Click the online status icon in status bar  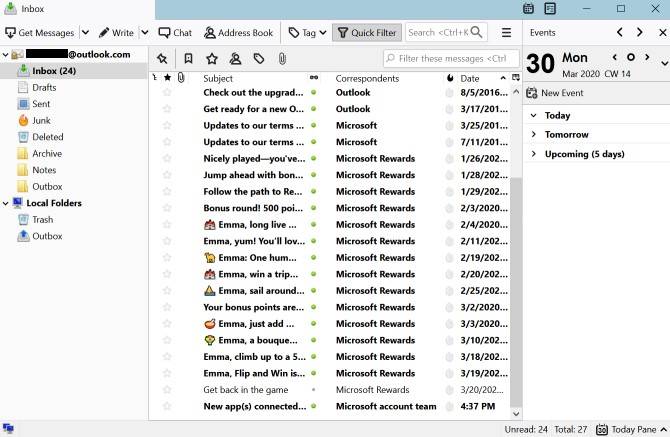pos(8,428)
